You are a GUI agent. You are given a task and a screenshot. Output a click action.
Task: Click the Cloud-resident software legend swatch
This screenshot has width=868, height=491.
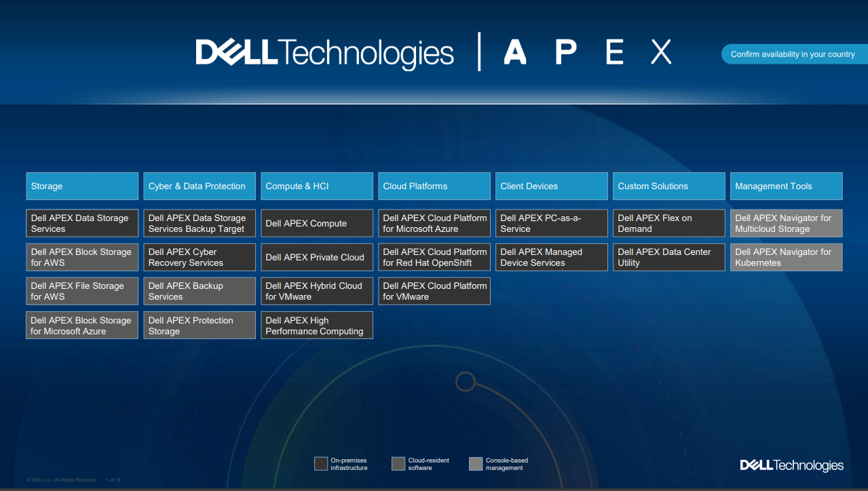(398, 464)
